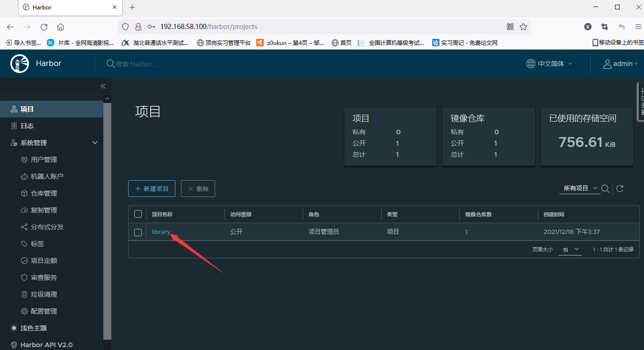Click the browser reload button
Image resolution: width=644 pixels, height=350 pixels.
click(x=44, y=27)
